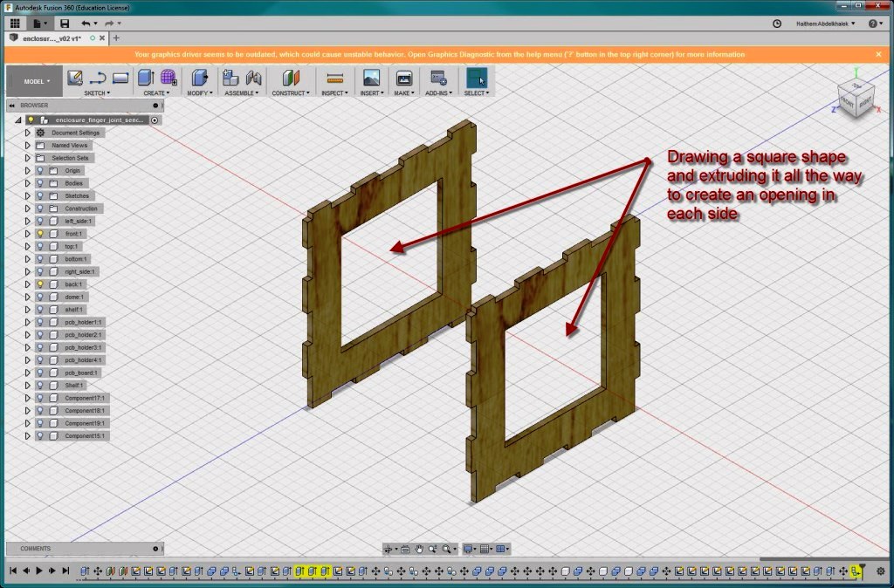This screenshot has height=588, width=894.
Task: Select the Press Pull tool
Action: [x=200, y=78]
